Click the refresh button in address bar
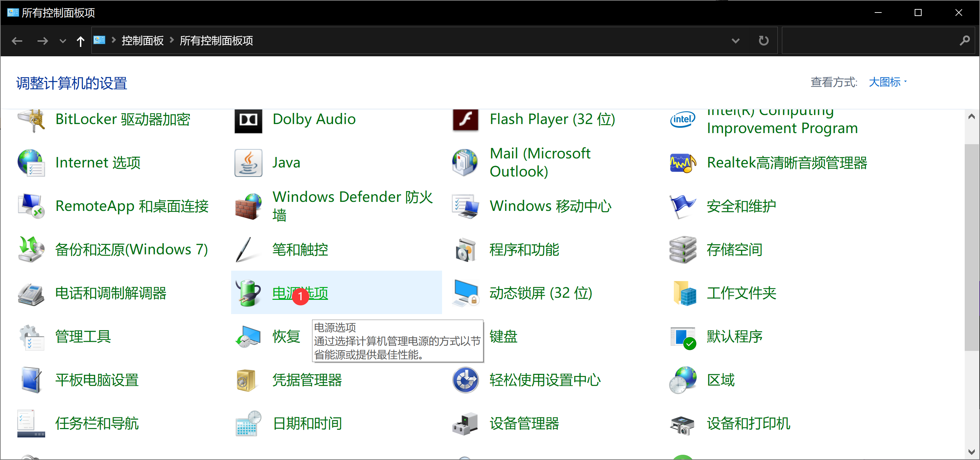 click(x=763, y=41)
